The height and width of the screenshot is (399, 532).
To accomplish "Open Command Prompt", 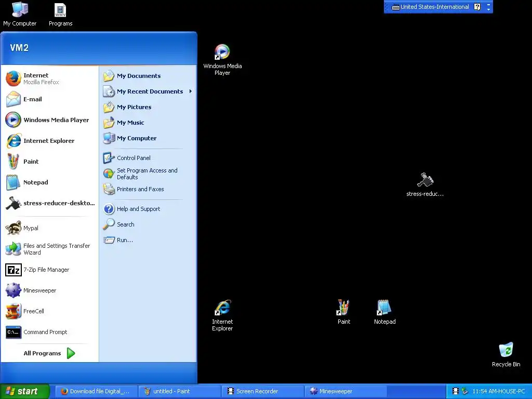I will point(49,332).
